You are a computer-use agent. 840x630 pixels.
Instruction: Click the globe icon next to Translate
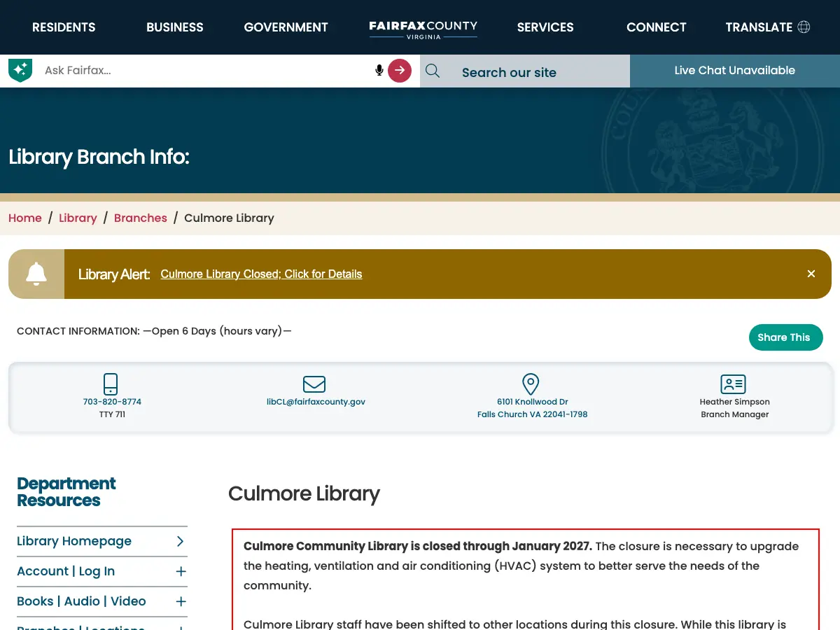tap(804, 27)
